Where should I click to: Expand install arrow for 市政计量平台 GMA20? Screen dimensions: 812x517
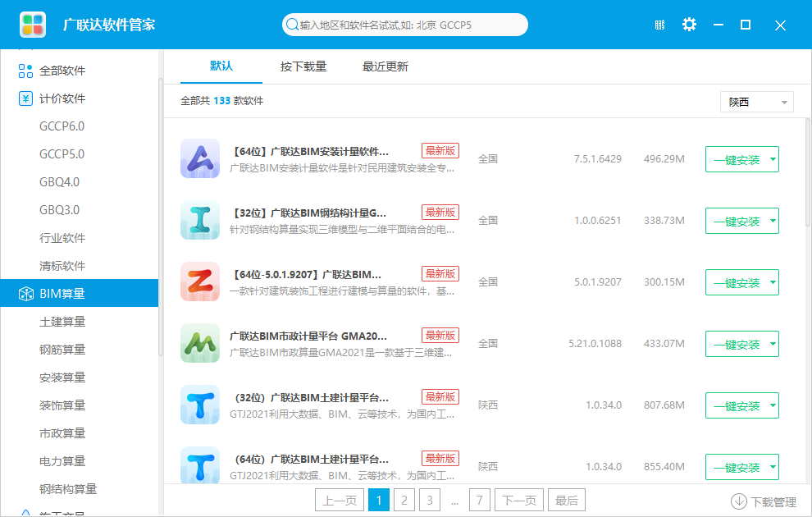tap(773, 344)
